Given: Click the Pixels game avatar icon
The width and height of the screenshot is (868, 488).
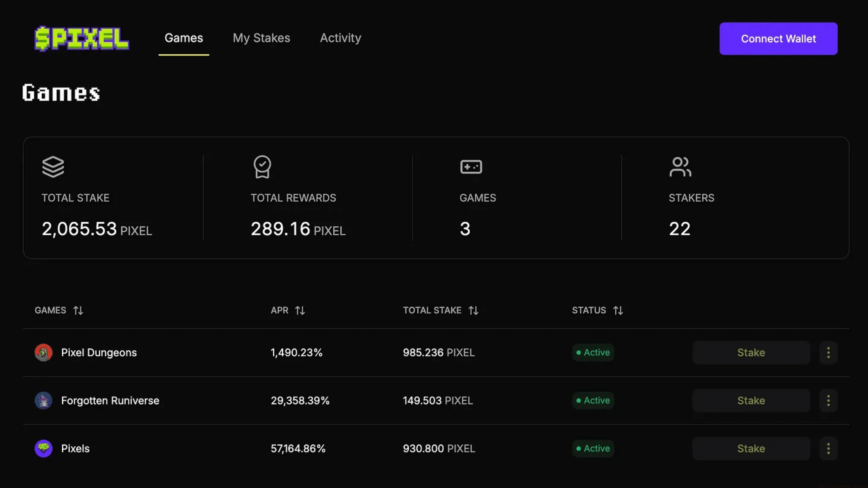Looking at the screenshot, I should point(43,448).
